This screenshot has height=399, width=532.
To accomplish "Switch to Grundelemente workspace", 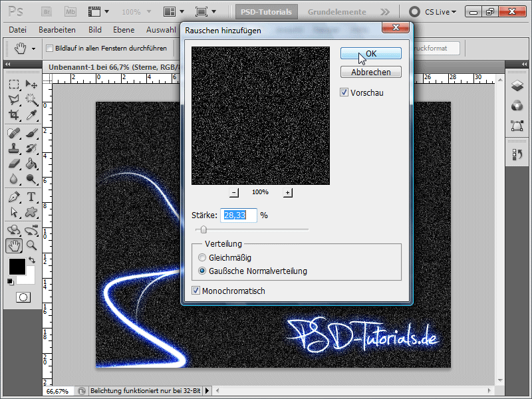I will [337, 12].
